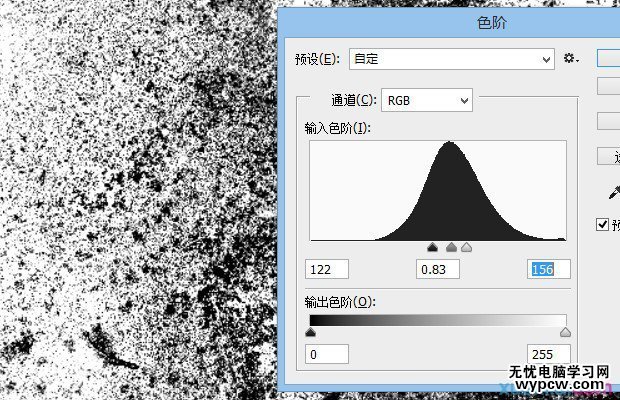Click the second button below the top one
Screen dimensions: 620x400
click(609, 86)
